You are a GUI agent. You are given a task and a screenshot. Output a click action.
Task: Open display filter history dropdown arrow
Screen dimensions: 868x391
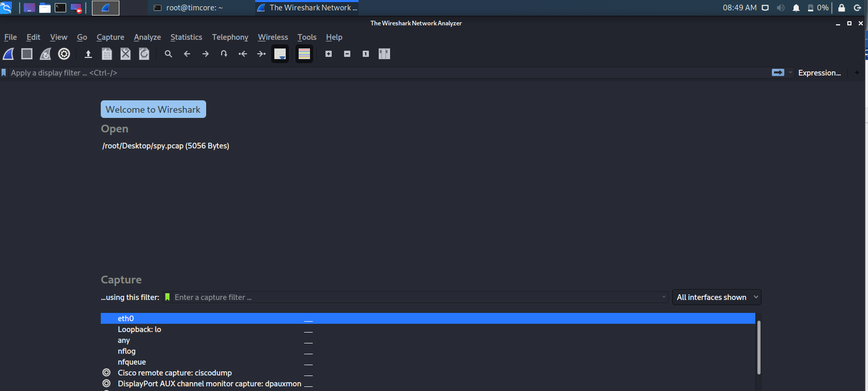pos(791,73)
